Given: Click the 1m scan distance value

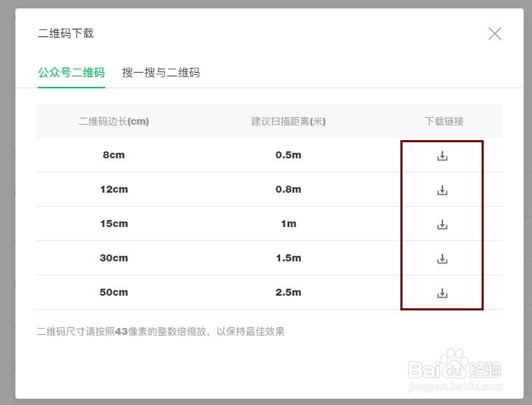Looking at the screenshot, I should (x=288, y=224).
